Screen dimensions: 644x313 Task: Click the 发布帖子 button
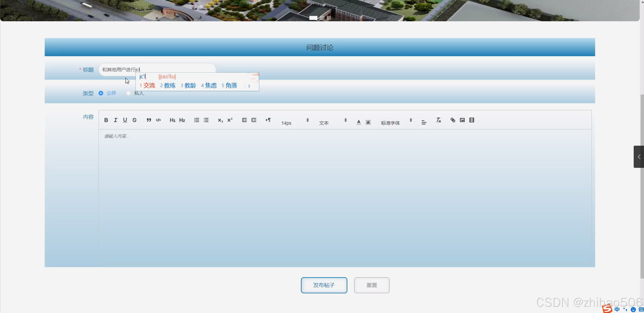[324, 285]
